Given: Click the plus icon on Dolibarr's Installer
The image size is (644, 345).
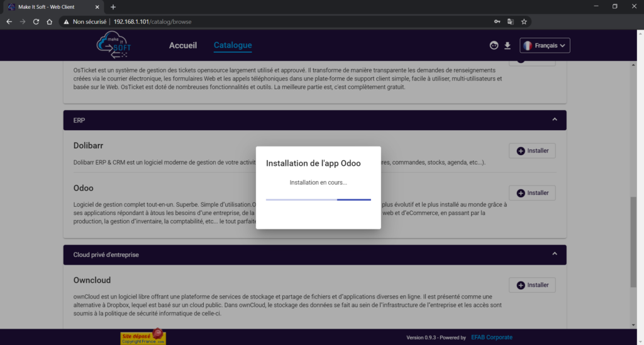Looking at the screenshot, I should 520,151.
